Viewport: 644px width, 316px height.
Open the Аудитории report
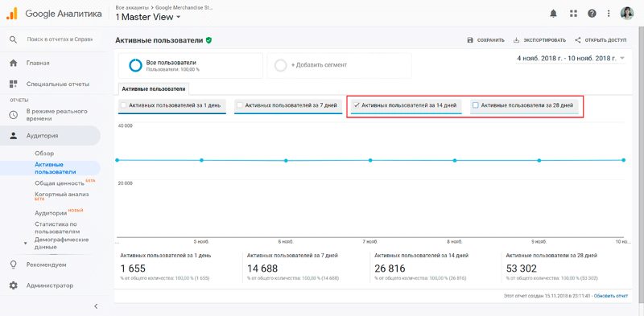[51, 213]
